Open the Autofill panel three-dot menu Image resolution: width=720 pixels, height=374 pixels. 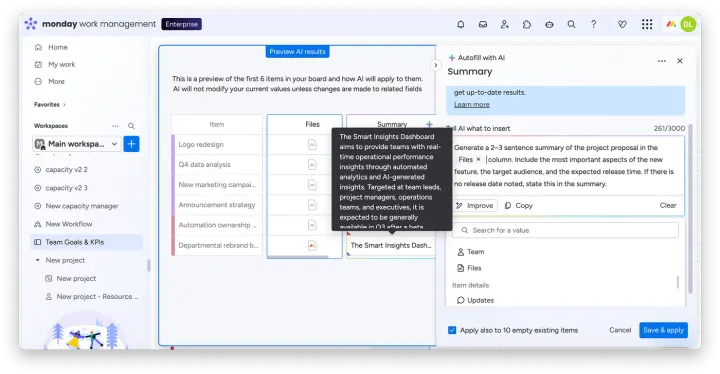[x=662, y=61]
